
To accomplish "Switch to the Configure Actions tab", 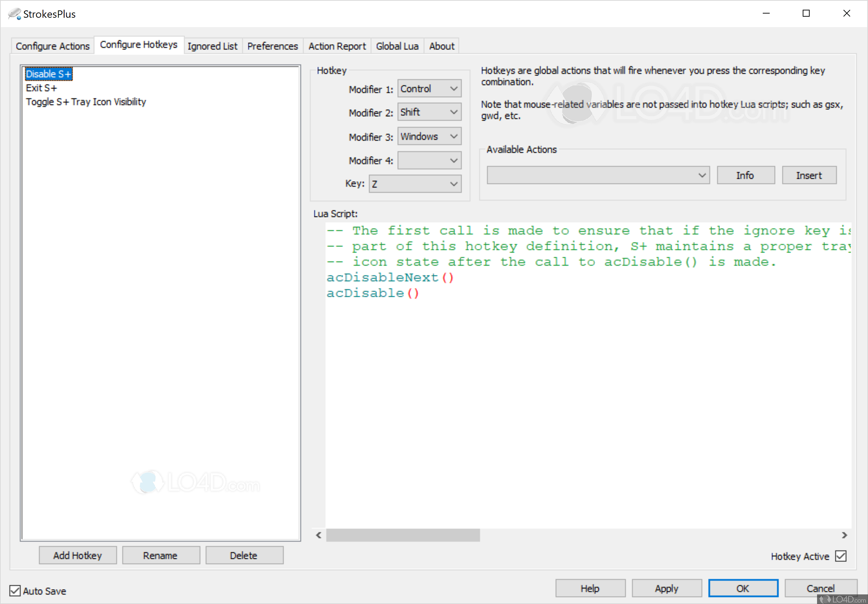I will point(52,46).
